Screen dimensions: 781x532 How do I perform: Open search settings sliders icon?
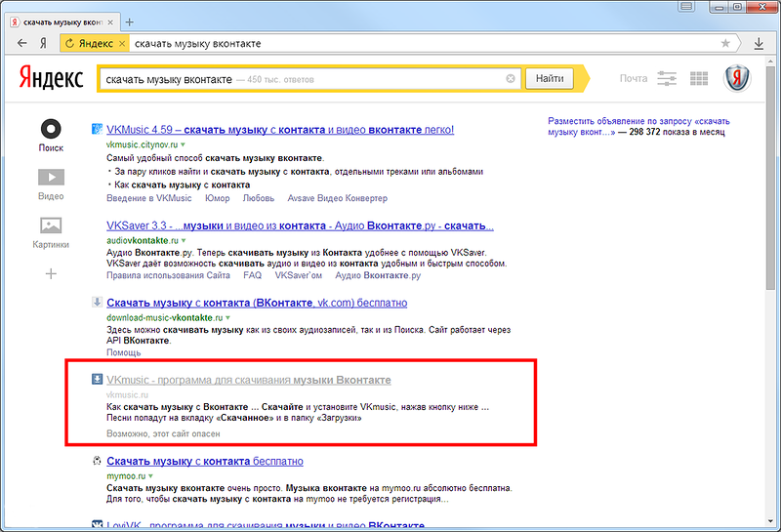[668, 79]
